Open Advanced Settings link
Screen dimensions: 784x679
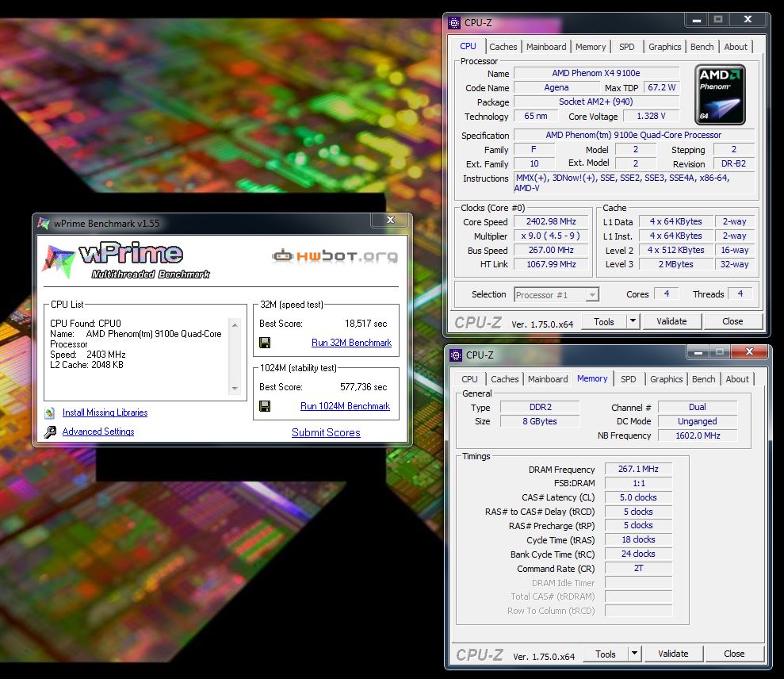pyautogui.click(x=98, y=432)
